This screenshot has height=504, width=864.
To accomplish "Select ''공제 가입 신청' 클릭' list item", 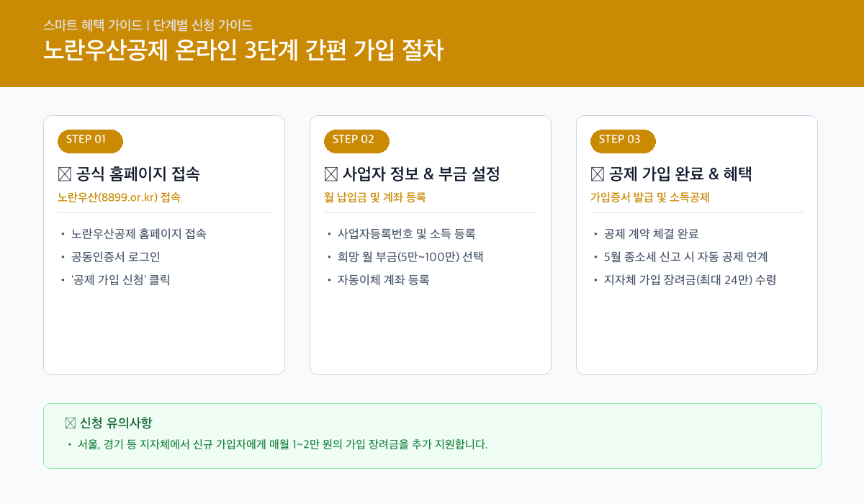I will pyautogui.click(x=120, y=280).
